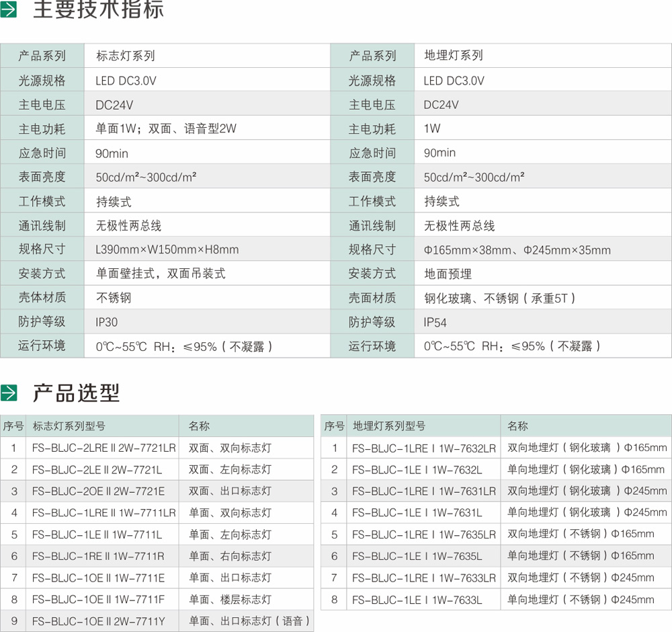Click the 壳面材质 header in the right table
This screenshot has width=672, height=632.
(372, 297)
